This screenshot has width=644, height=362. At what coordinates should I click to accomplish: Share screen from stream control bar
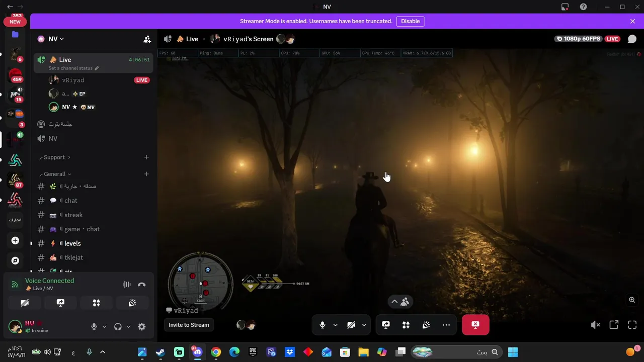pyautogui.click(x=386, y=325)
